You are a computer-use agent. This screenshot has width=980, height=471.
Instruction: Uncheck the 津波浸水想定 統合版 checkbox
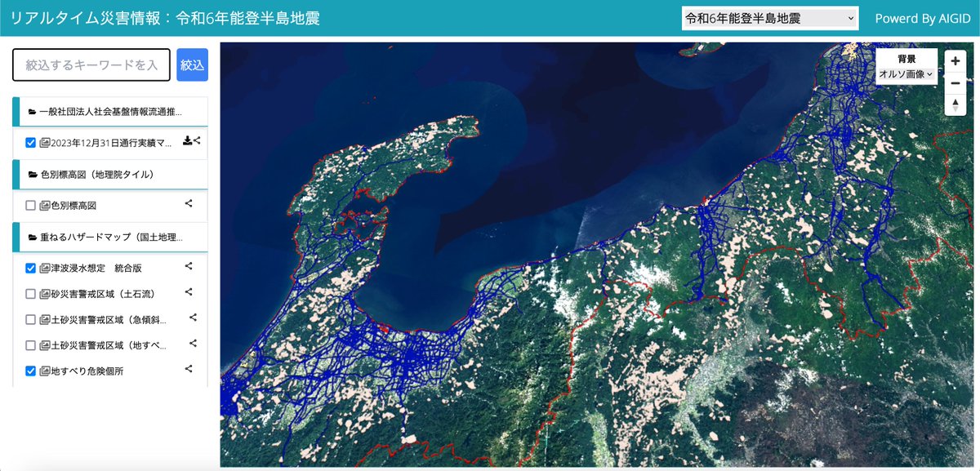point(31,268)
